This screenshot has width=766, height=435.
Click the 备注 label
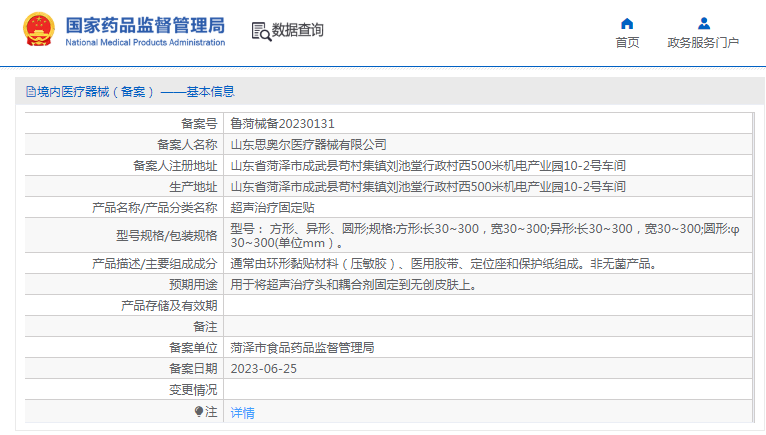(x=205, y=326)
